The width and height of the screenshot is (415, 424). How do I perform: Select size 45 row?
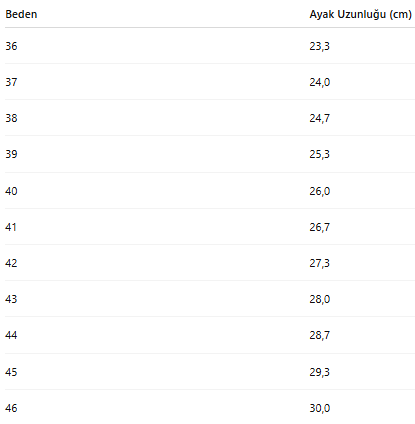point(210,372)
